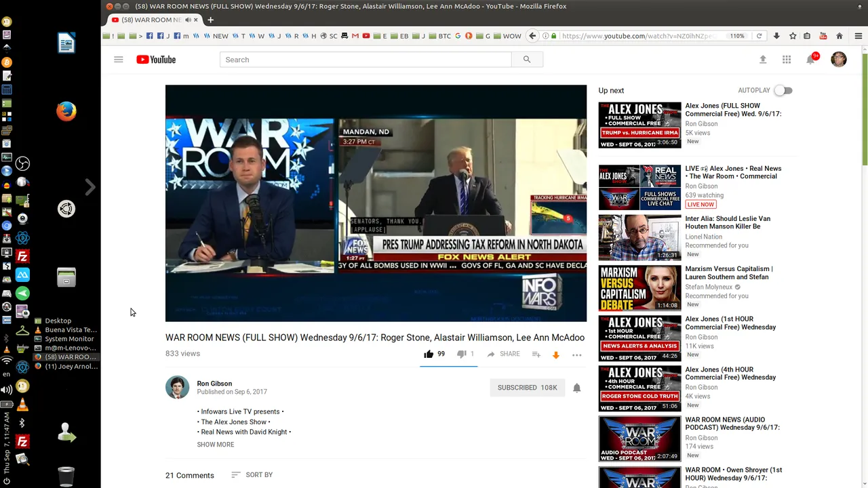
Task: Expand the description with SHOW MORE
Action: (216, 445)
